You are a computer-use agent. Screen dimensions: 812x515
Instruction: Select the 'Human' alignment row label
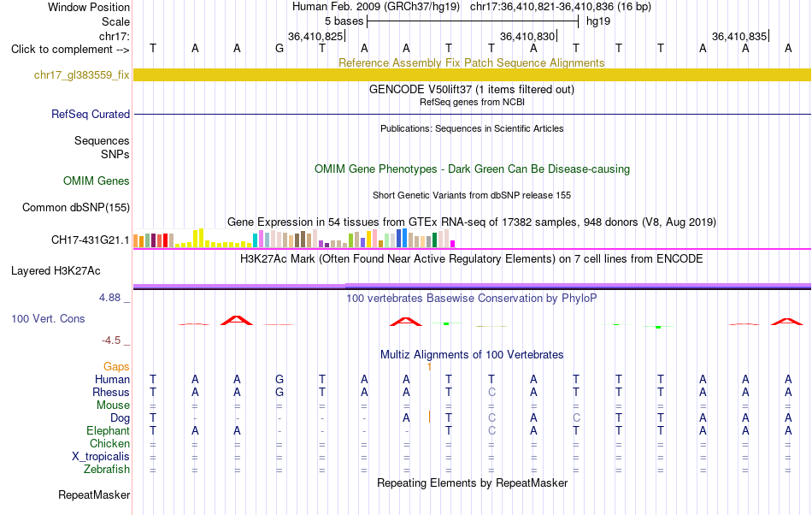(112, 379)
